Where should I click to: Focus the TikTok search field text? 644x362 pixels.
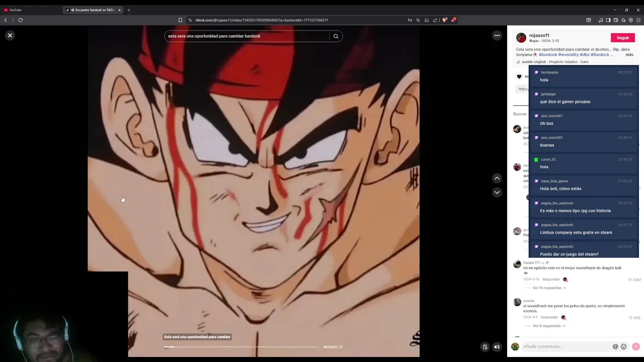coord(214,36)
